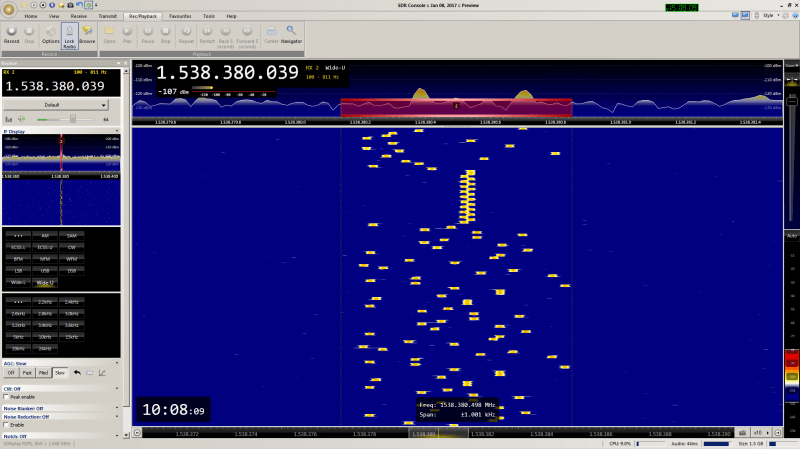Select the 5kHz filter bandwidth

[x=18, y=337]
